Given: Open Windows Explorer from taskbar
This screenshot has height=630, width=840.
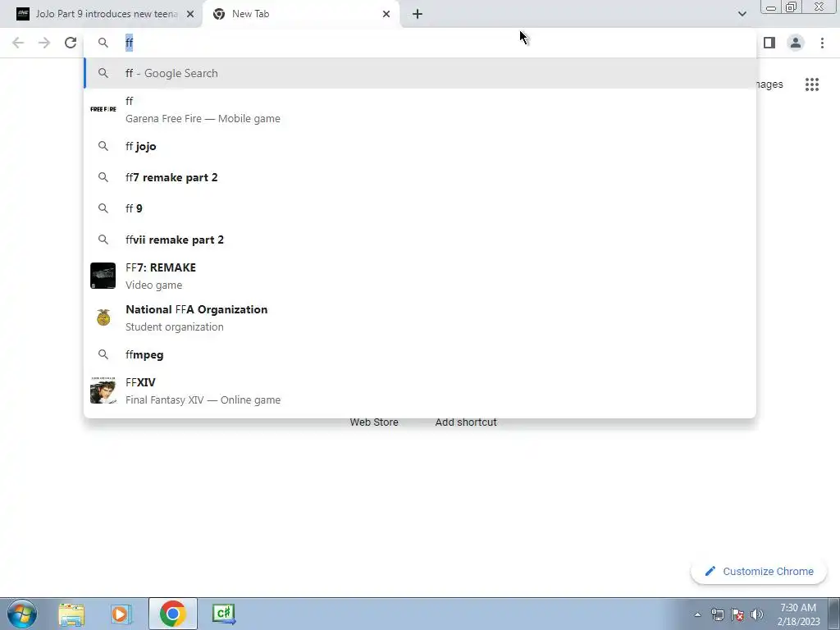Looking at the screenshot, I should coord(71,614).
